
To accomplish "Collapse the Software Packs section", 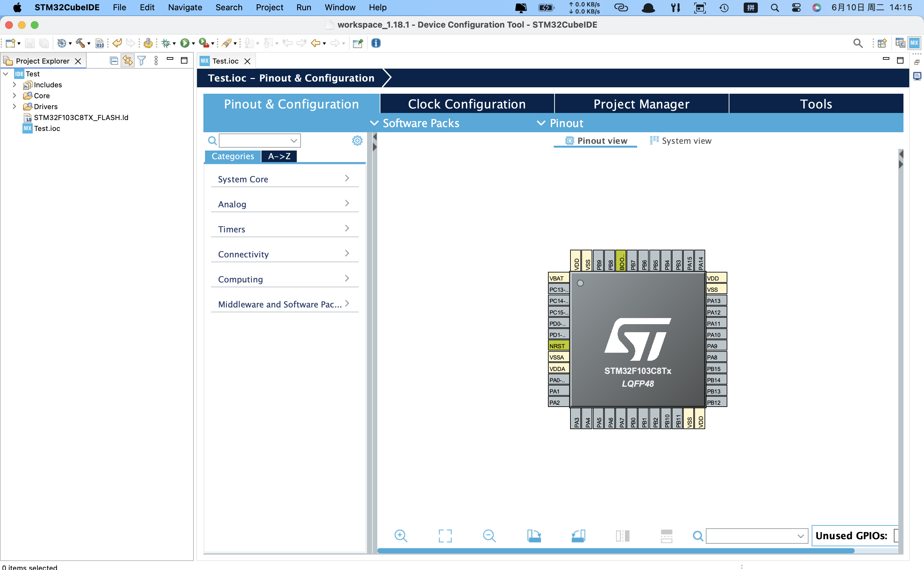I will tap(374, 123).
